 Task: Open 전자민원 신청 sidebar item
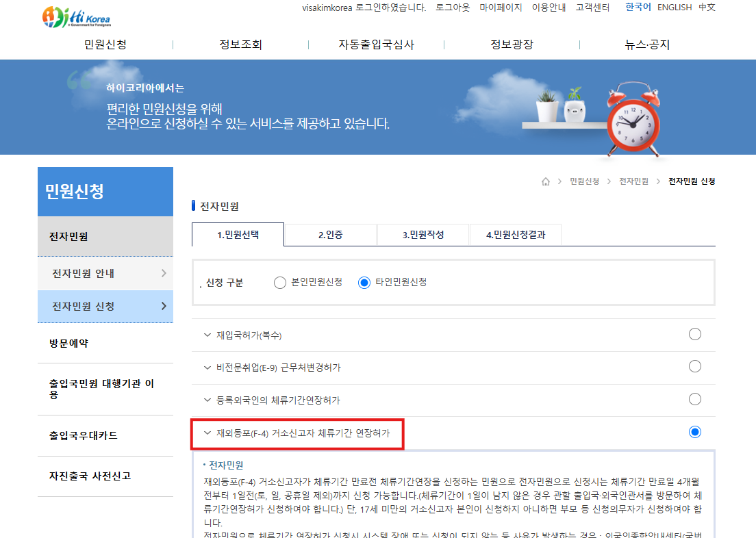point(105,306)
